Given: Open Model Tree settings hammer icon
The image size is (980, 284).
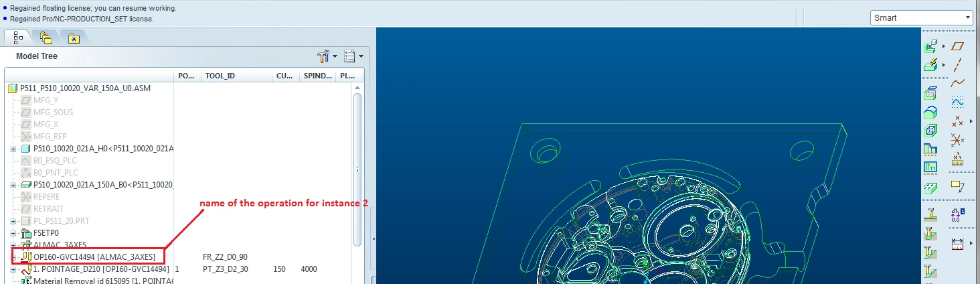Looking at the screenshot, I should point(323,56).
